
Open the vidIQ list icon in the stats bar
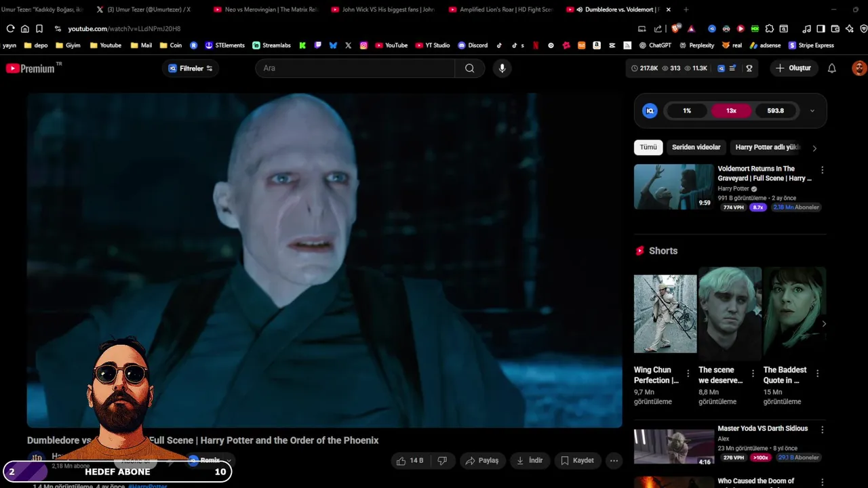[732, 68]
